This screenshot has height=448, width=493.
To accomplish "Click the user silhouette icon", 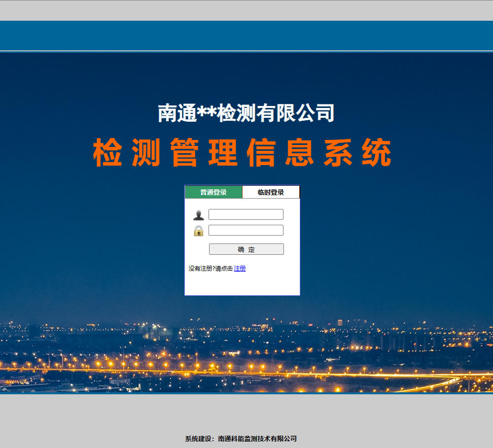I will (198, 215).
